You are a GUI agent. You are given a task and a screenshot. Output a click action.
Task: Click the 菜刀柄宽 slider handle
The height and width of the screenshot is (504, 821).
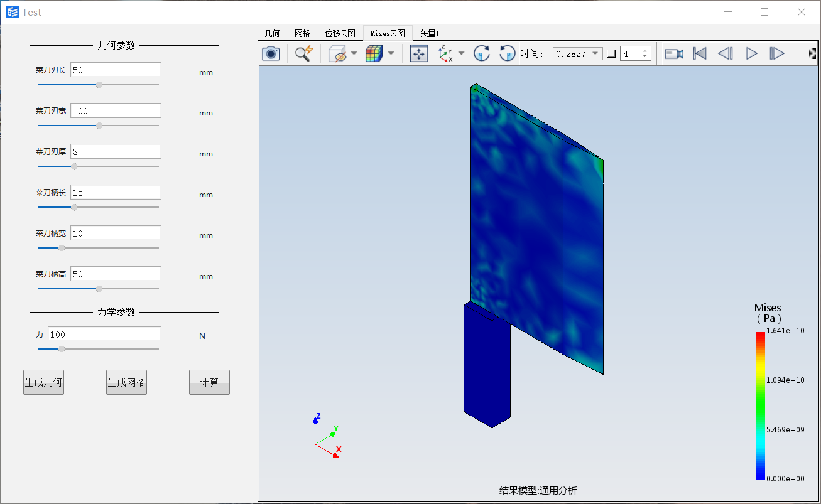pyautogui.click(x=62, y=248)
